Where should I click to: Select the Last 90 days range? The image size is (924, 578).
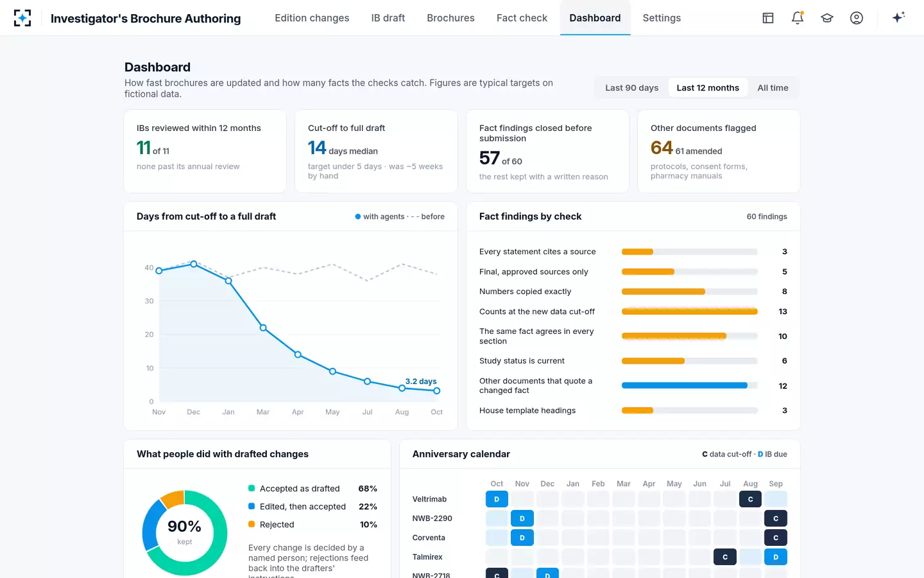click(x=632, y=88)
